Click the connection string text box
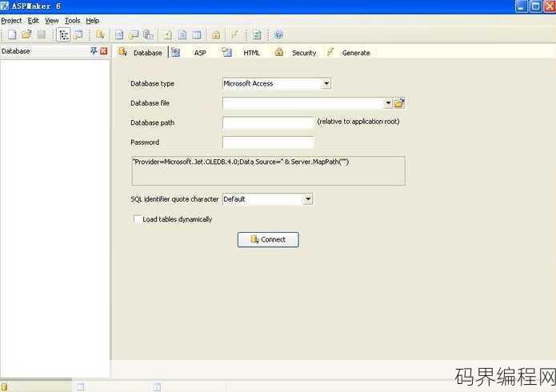The image size is (556, 392). [x=269, y=170]
